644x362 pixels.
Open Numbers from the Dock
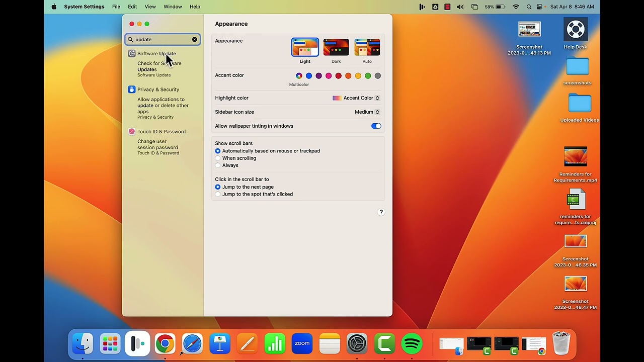coord(275,344)
